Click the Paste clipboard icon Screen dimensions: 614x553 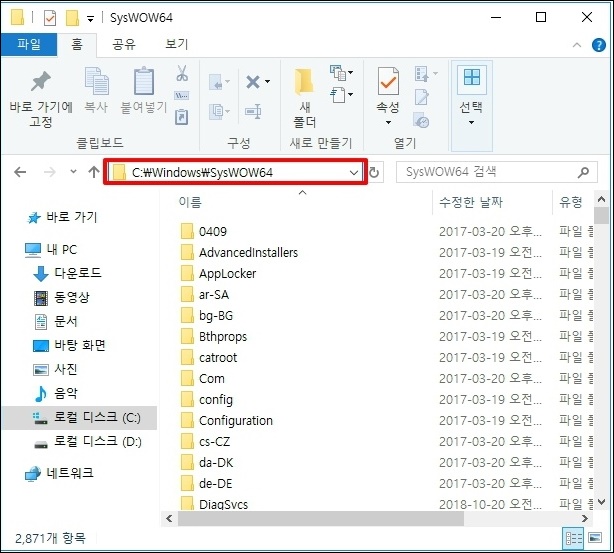click(x=144, y=81)
